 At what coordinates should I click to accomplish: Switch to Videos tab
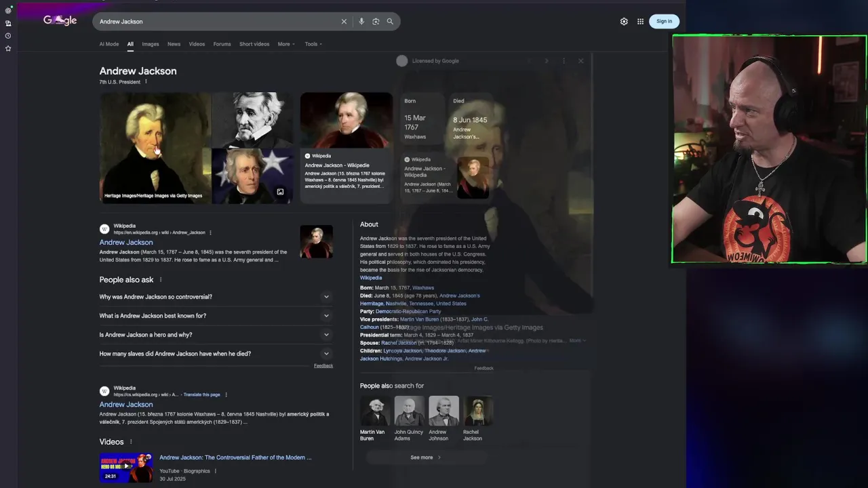pyautogui.click(x=197, y=44)
